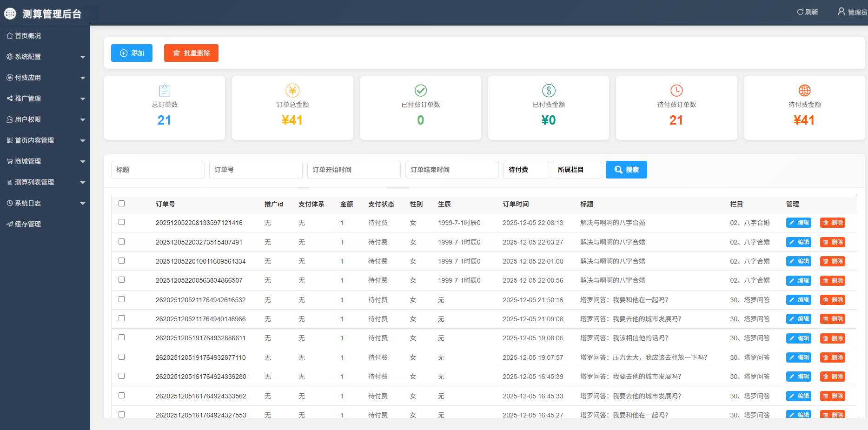Viewport: 868px width, 430px height.
Task: Click the globe logo beside 测算管理后台
Action: [10, 14]
